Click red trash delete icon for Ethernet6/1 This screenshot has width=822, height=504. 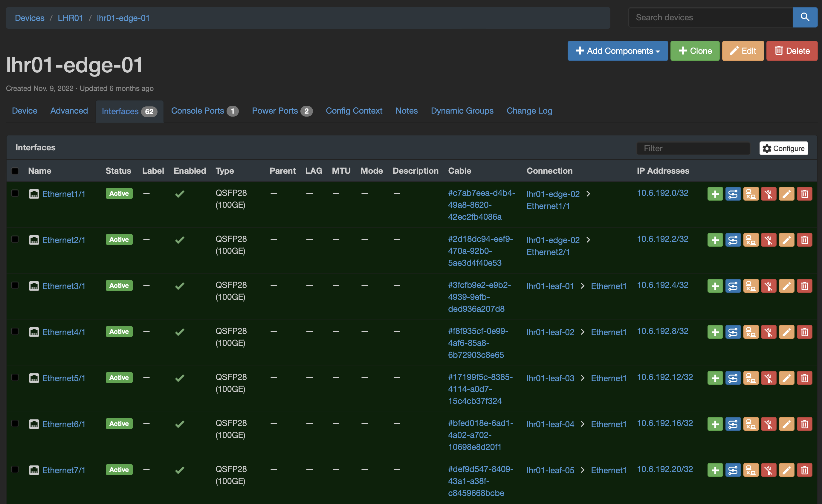[x=804, y=424]
